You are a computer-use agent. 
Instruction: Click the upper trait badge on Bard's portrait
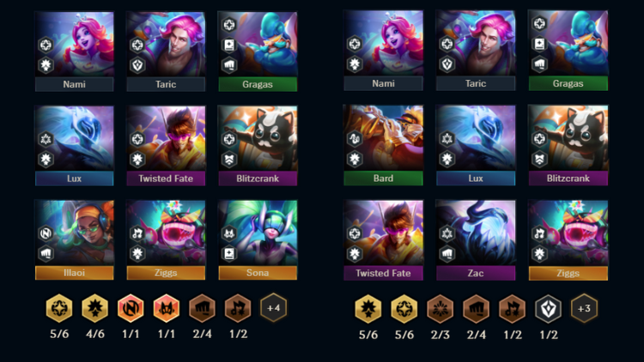pos(354,139)
